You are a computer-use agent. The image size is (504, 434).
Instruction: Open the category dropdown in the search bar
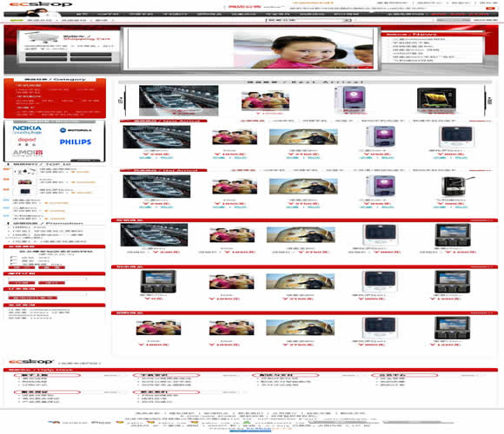[308, 20]
